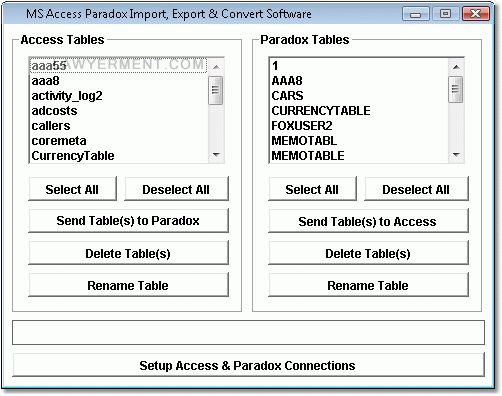This screenshot has width=502, height=396.
Task: Pick CURRENCYTABLE in Paradox Tables
Action: pos(359,111)
